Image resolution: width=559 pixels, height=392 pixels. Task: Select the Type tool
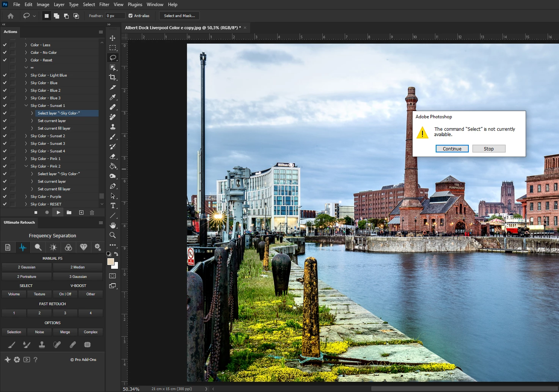[113, 205]
